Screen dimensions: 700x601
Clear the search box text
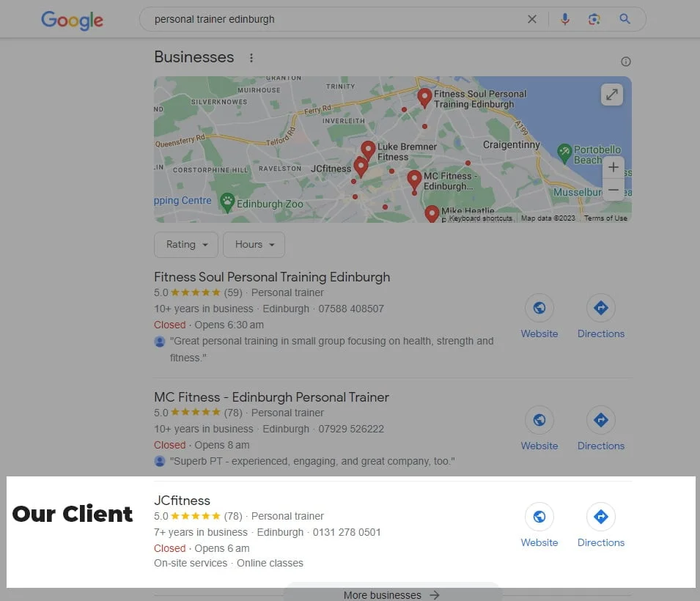pyautogui.click(x=532, y=19)
